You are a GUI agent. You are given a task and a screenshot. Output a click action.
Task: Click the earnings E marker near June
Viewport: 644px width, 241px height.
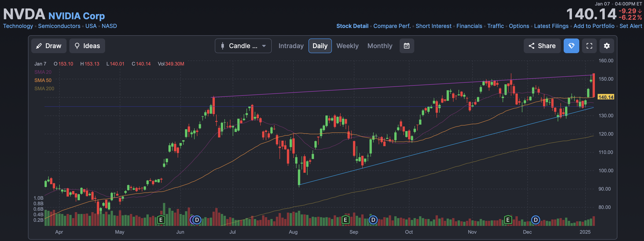click(161, 220)
